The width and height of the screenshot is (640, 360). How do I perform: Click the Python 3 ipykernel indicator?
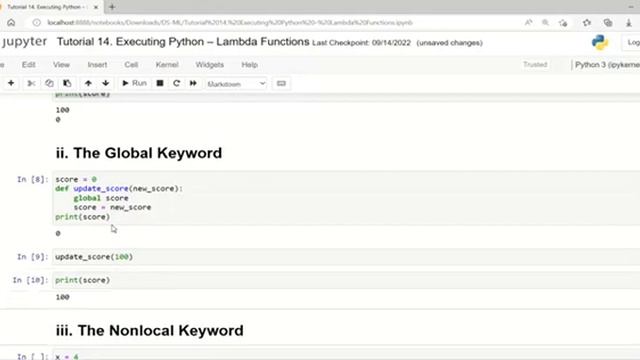[x=607, y=64]
